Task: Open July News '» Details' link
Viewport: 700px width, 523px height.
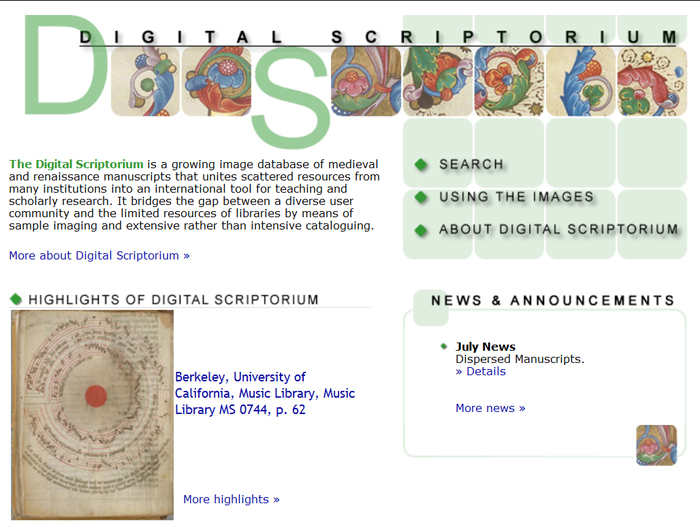Action: [481, 371]
